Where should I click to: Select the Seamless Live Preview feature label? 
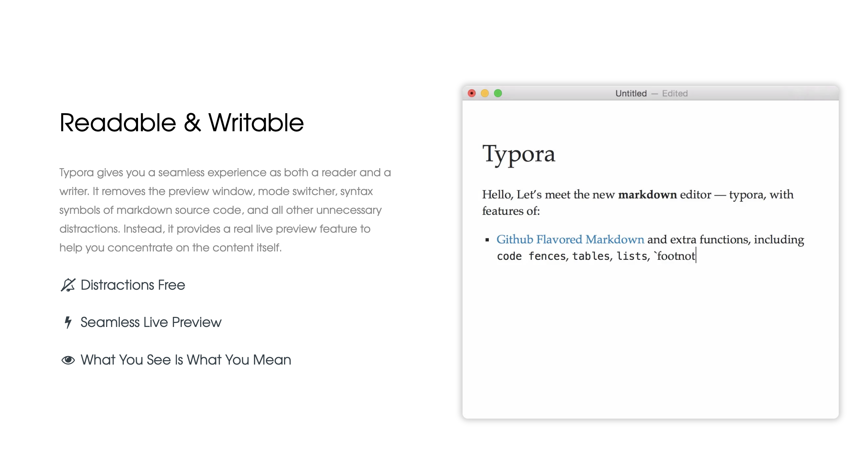pos(151,322)
